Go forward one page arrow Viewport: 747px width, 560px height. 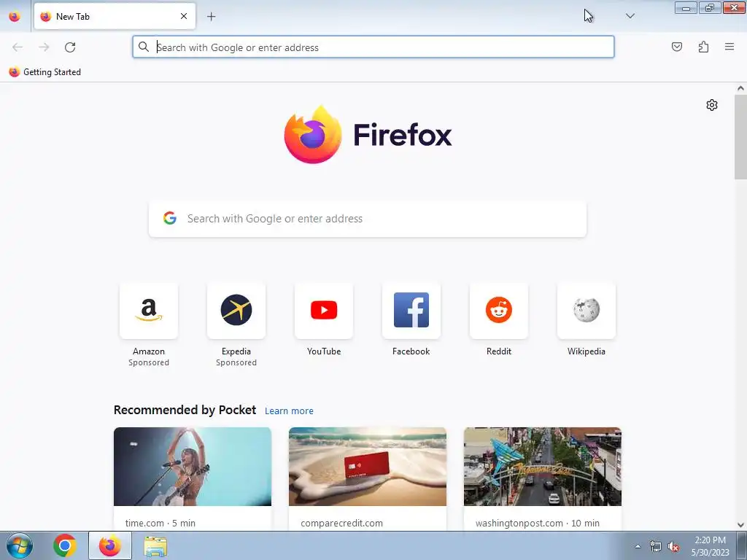pos(44,47)
